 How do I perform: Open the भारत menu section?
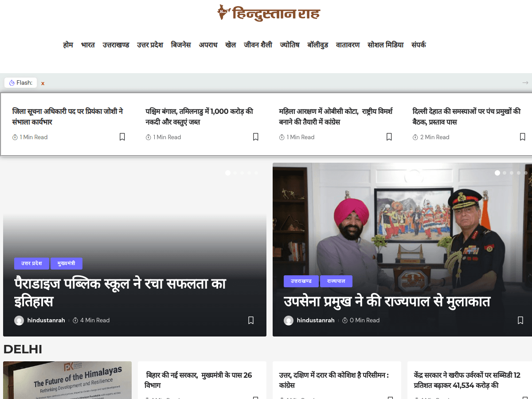point(88,45)
